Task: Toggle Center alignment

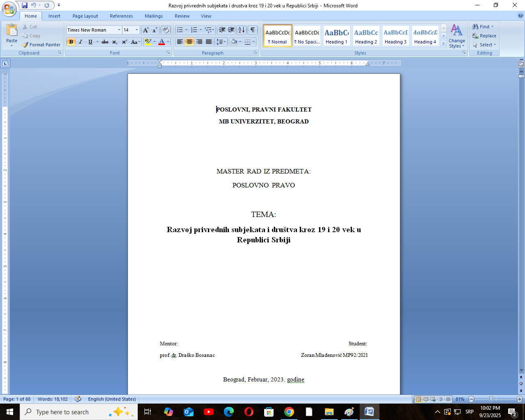Action: click(189, 42)
